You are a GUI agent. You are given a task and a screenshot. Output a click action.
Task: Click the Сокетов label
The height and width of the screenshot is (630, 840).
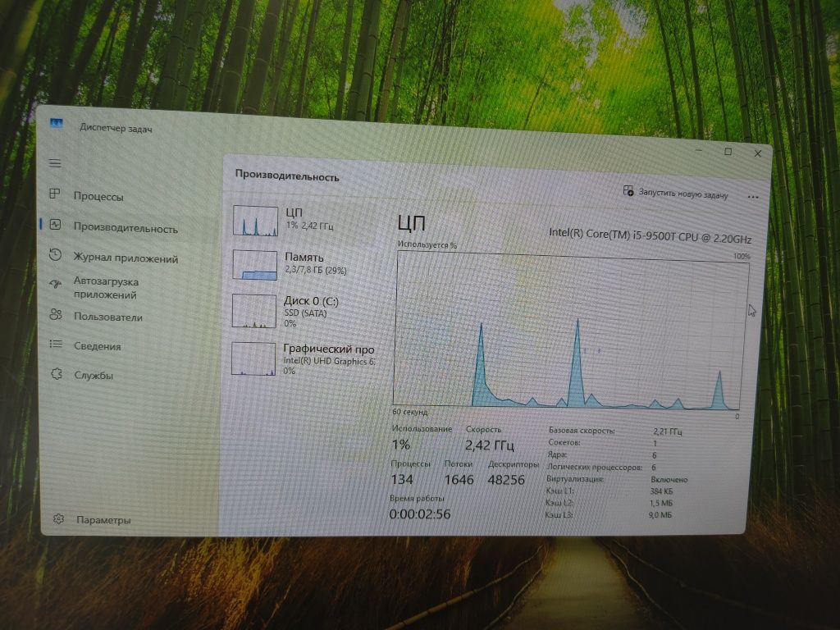564,442
